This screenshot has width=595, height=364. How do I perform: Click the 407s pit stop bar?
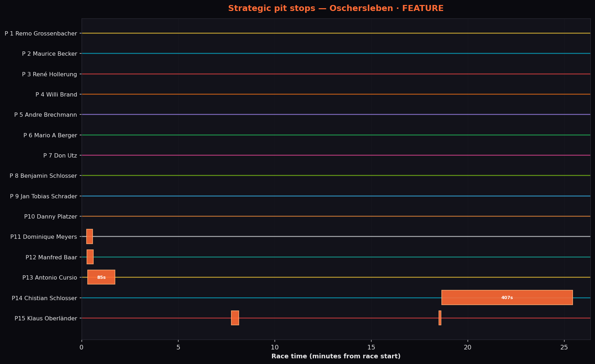point(507,298)
